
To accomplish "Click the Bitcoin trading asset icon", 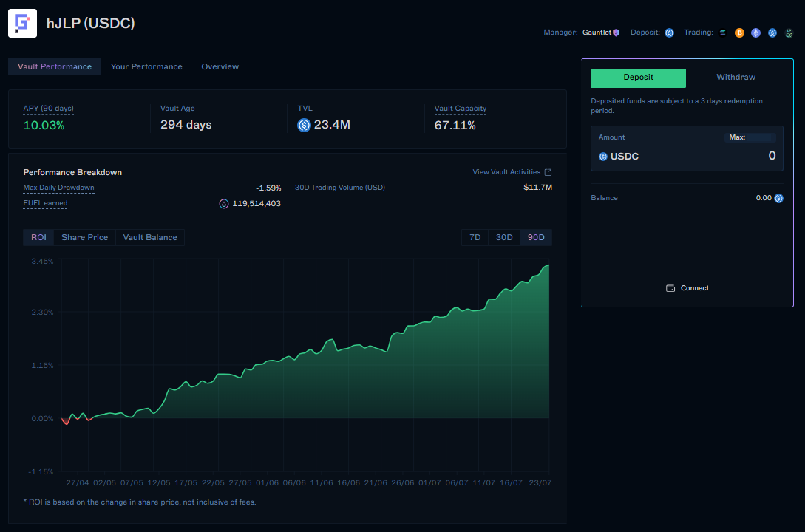I will coord(739,33).
